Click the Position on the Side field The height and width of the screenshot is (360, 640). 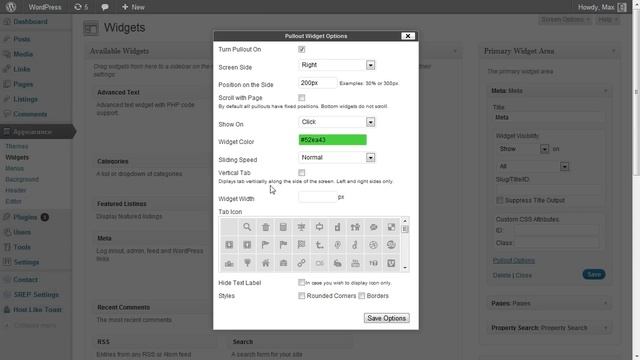pos(318,83)
